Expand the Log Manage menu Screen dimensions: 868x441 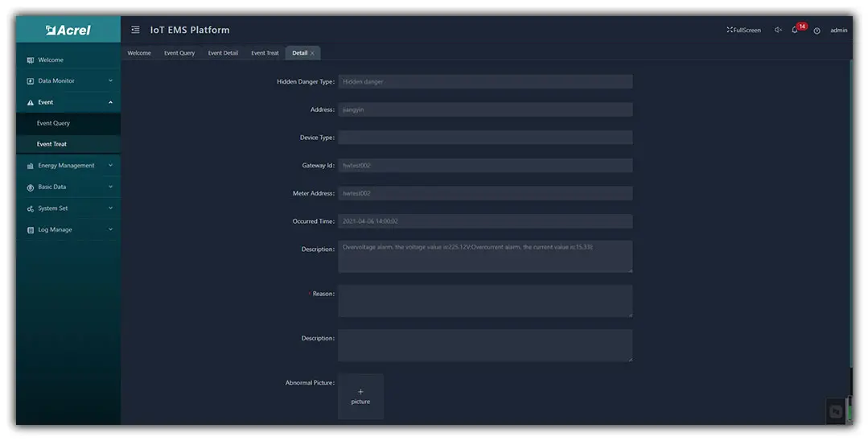110,229
